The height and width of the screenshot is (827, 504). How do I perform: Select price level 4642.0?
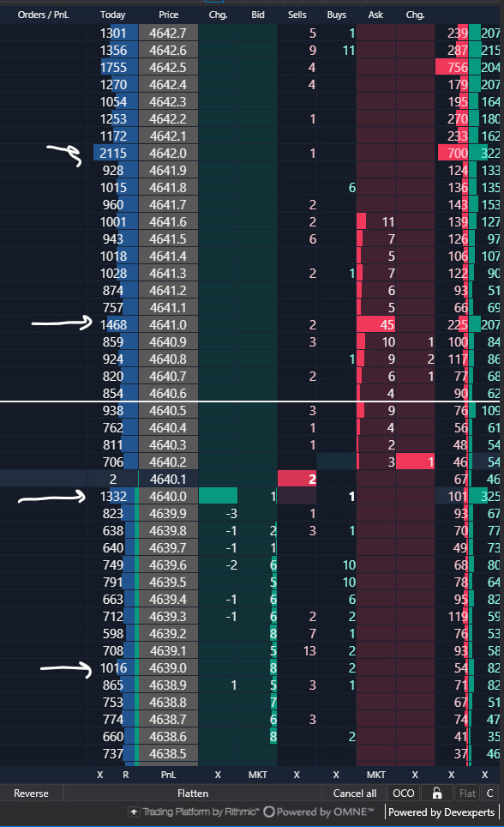(x=168, y=153)
